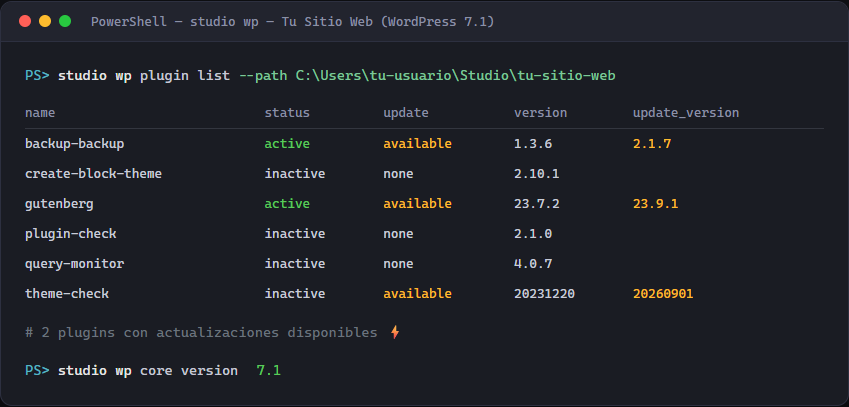This screenshot has width=849, height=407.
Task: Select the 'create-block-theme' plugin name
Action: tap(93, 174)
